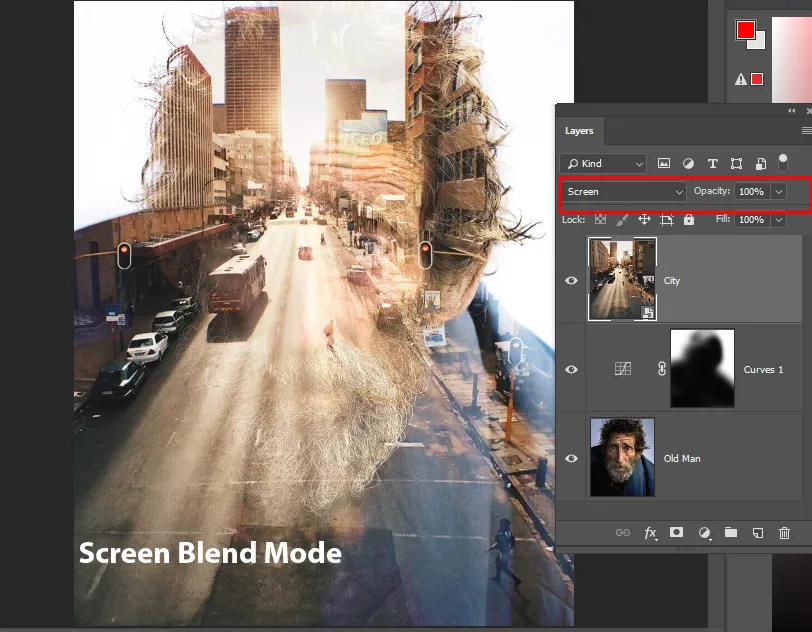
Task: Select the Old Man layer name
Action: pos(682,458)
